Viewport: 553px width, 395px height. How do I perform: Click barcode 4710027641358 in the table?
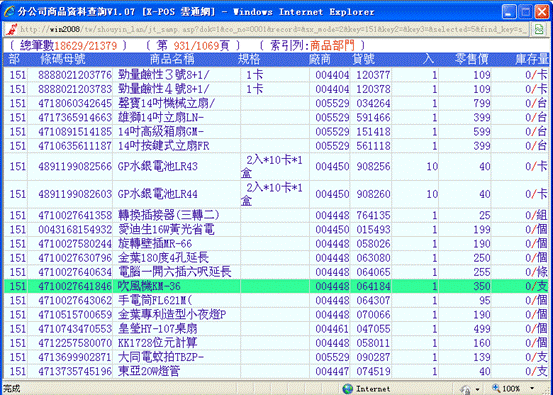[x=75, y=215]
